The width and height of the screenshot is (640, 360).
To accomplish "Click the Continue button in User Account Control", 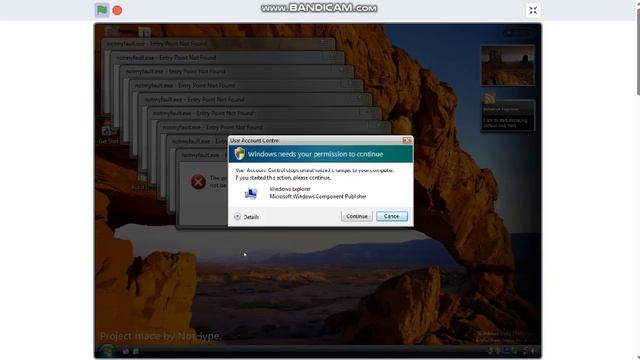I will point(357,216).
